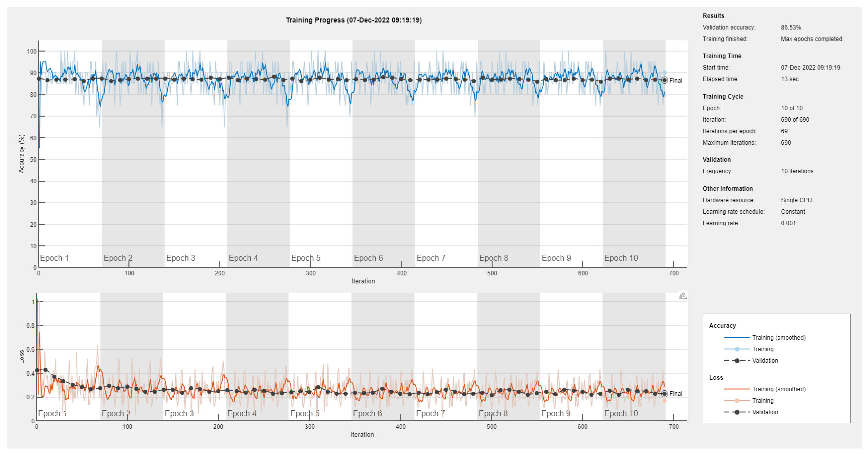Image resolution: width=868 pixels, height=454 pixels.
Task: Click the Final validation marker on accuracy plot
Action: (x=664, y=80)
